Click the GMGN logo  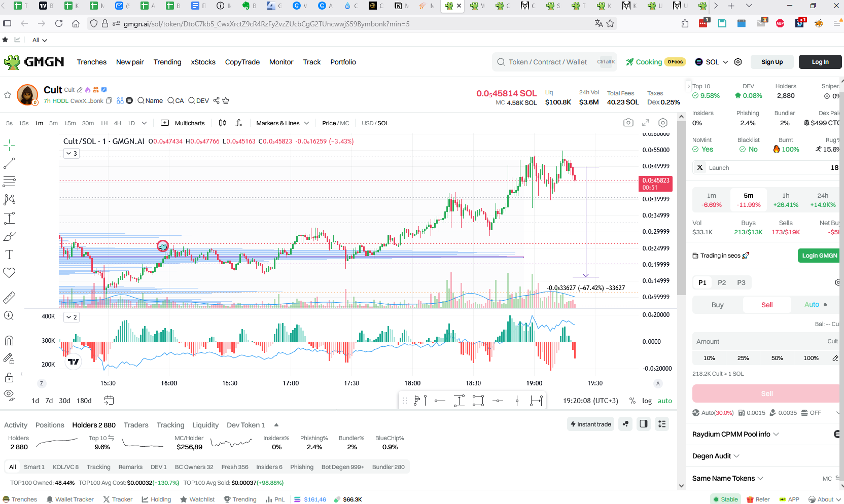click(x=34, y=62)
